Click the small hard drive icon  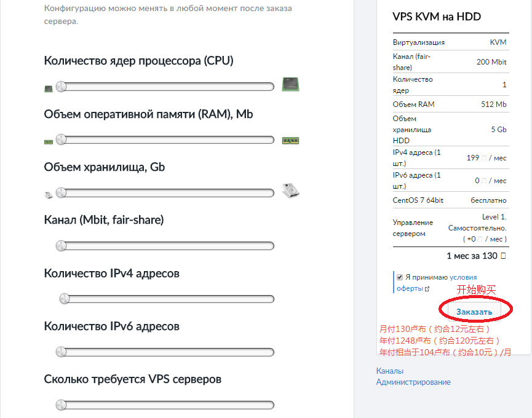click(49, 195)
